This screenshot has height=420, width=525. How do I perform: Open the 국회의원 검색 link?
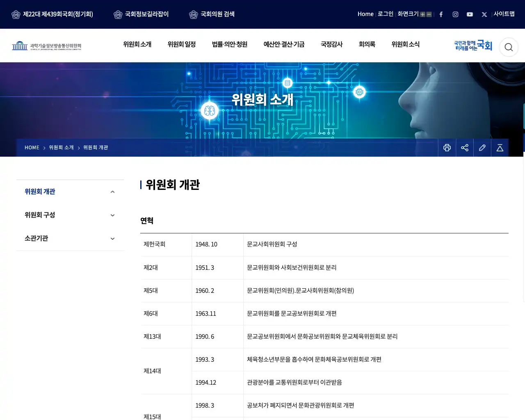click(212, 14)
